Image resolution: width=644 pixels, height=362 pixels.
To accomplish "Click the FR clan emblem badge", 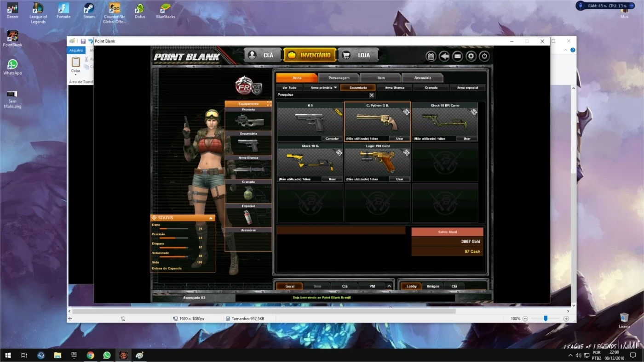I will [244, 85].
